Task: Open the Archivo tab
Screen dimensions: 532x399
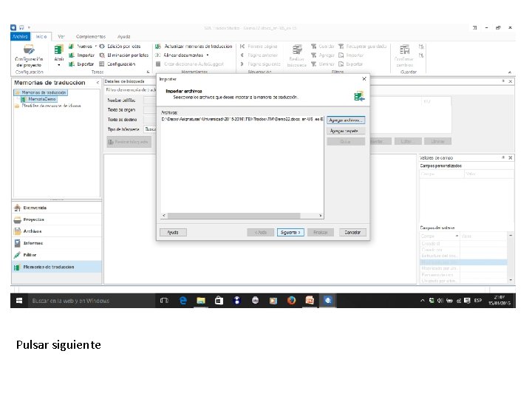Action: coord(20,36)
